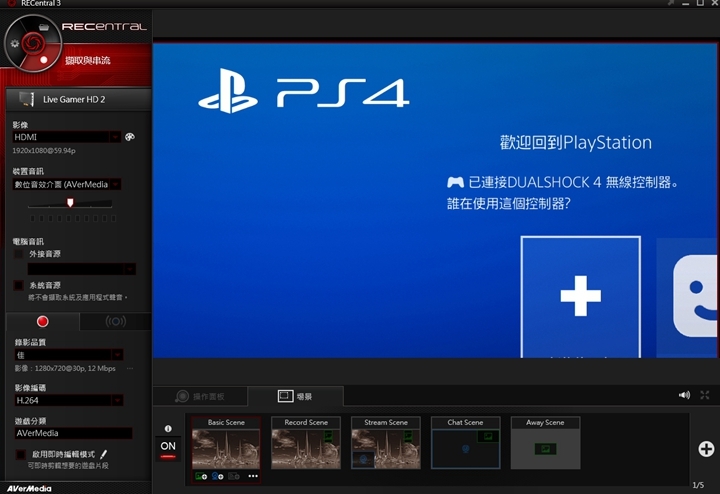The image size is (720, 494).
Task: Click the red RECentral swirl logo center
Action: [x=33, y=44]
